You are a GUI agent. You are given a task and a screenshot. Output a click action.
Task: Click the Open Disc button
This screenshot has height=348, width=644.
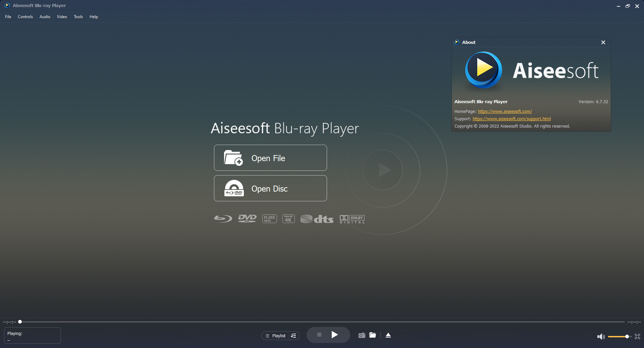[270, 188]
